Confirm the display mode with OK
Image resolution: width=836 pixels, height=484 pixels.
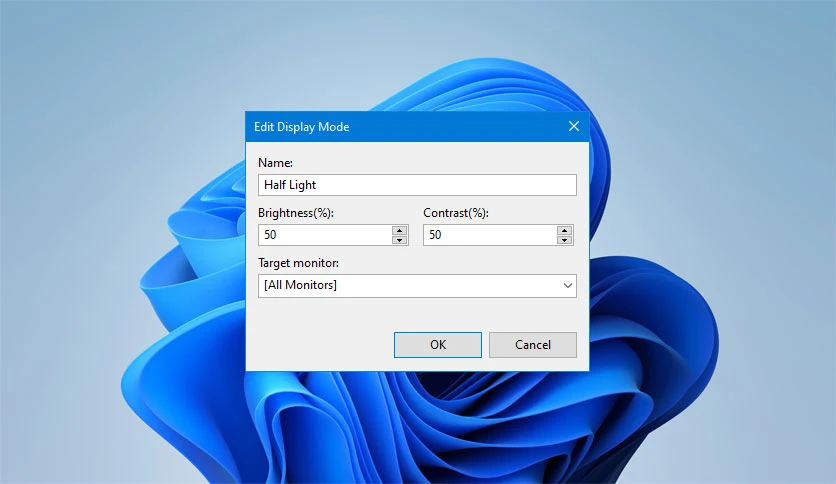[x=438, y=345]
